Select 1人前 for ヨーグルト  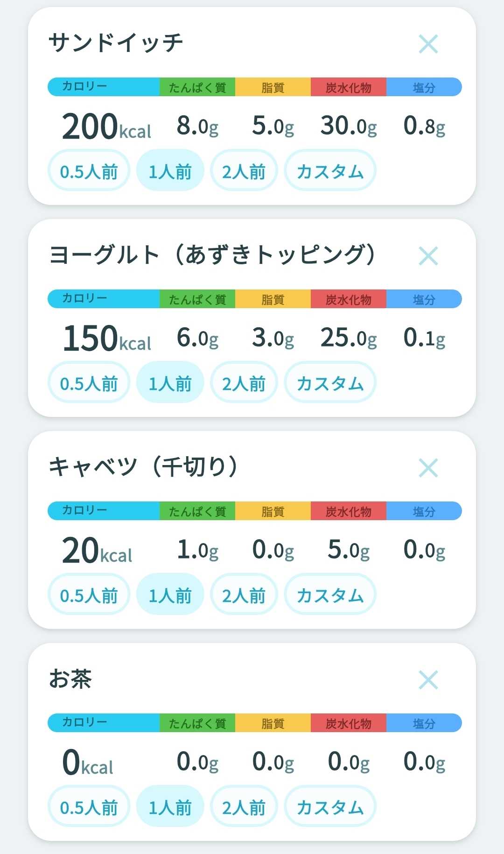170,382
